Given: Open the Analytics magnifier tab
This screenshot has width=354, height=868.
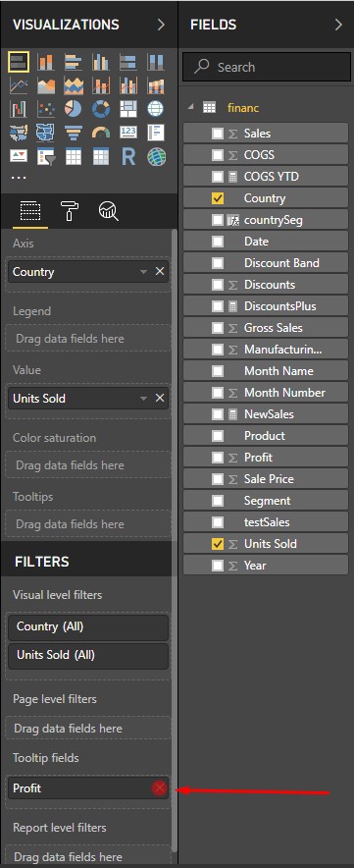Looking at the screenshot, I should coord(109,211).
